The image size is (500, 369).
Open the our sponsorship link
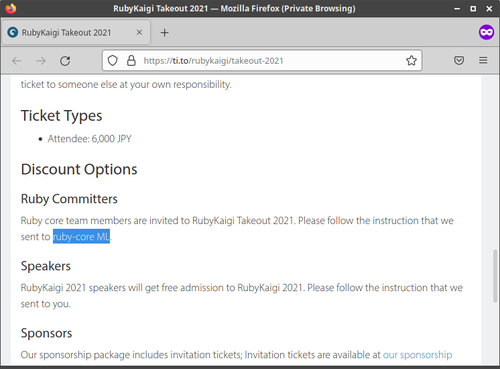pos(417,355)
